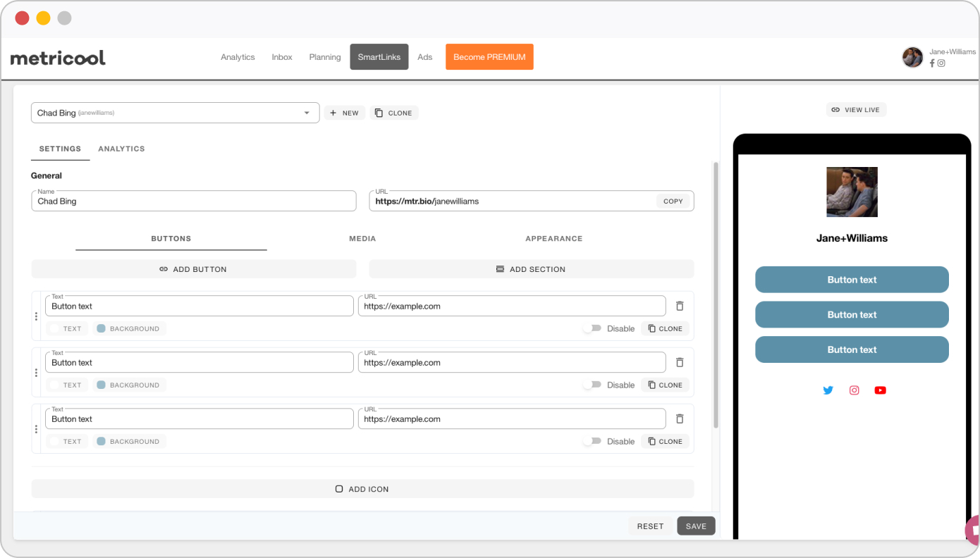Viewport: 980px width, 558px height.
Task: Click the first row's URL input field
Action: click(512, 306)
